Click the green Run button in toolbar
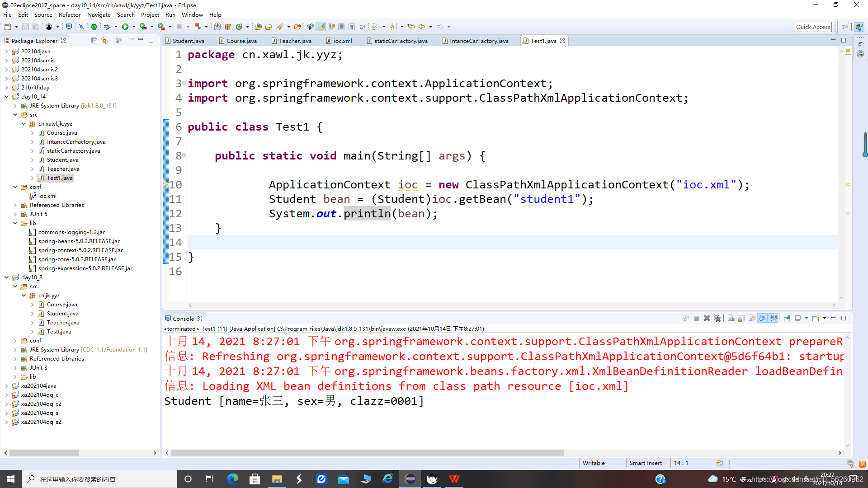The image size is (868, 488). [x=125, y=27]
